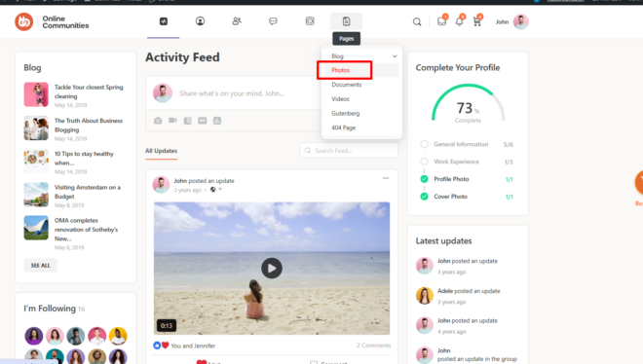Open Visiting Amsterdam on a Budget post
643x364 pixels.
pyautogui.click(x=88, y=192)
